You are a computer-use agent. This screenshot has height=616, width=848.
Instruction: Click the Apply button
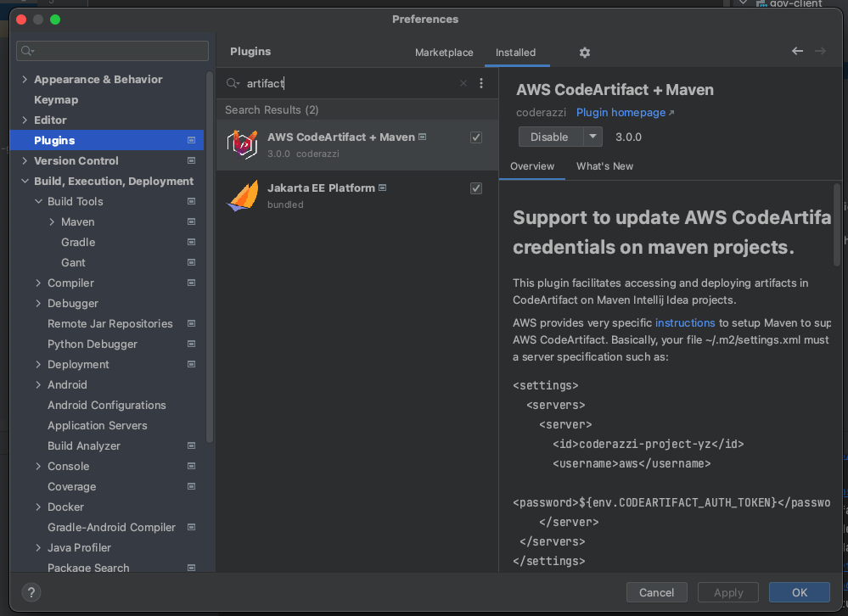click(x=728, y=592)
